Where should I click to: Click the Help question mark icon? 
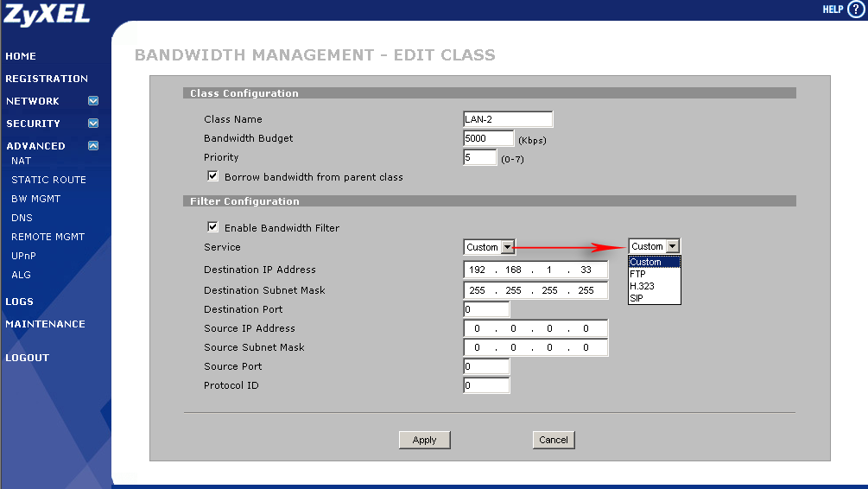coord(855,10)
